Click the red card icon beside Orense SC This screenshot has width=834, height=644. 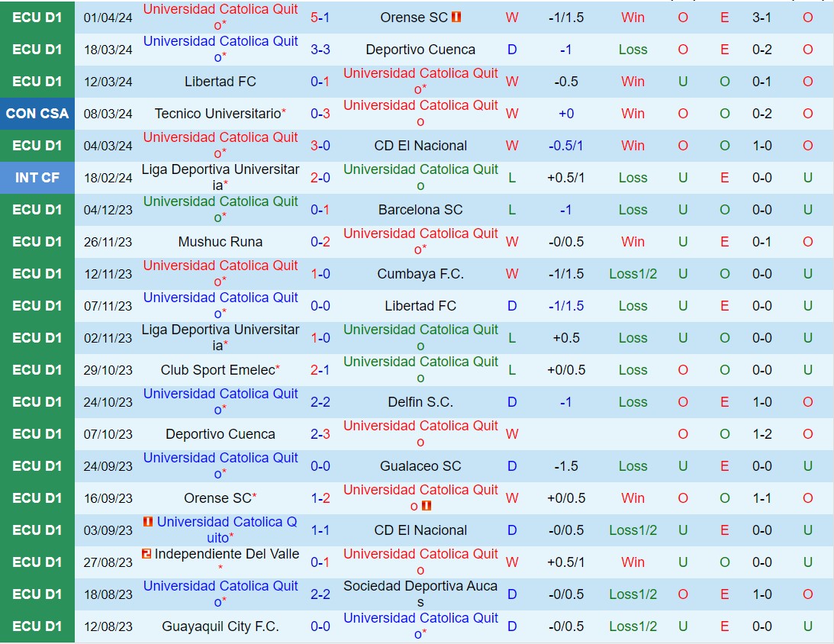click(456, 18)
